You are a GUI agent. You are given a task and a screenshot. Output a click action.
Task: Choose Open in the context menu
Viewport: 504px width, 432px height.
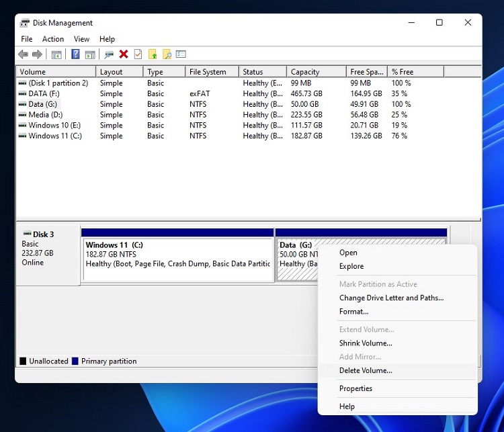coord(348,253)
